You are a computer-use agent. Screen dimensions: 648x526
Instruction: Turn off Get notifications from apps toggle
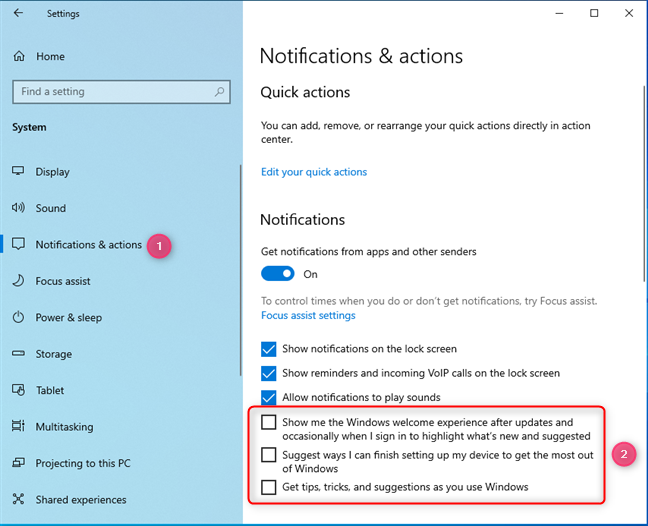point(278,274)
